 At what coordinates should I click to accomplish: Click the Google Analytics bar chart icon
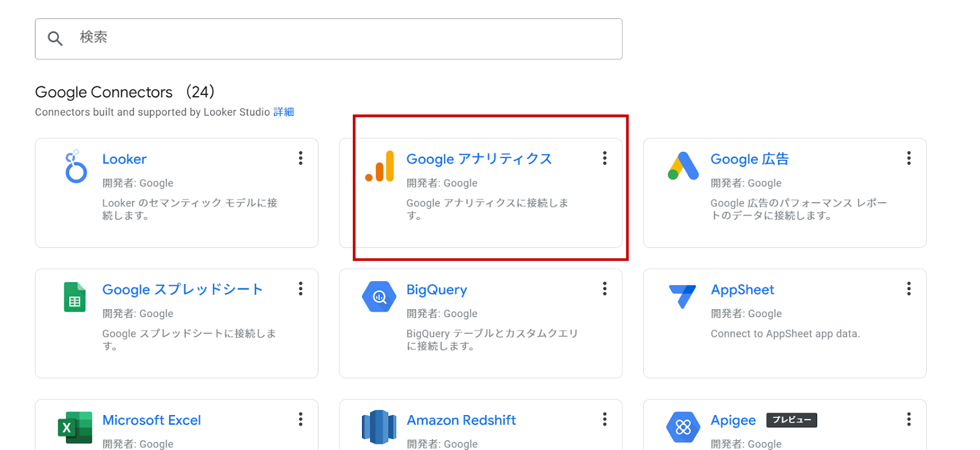[x=380, y=167]
